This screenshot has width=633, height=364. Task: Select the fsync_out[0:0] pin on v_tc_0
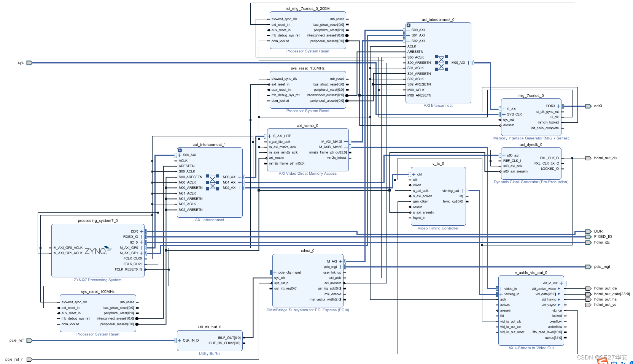click(453, 201)
